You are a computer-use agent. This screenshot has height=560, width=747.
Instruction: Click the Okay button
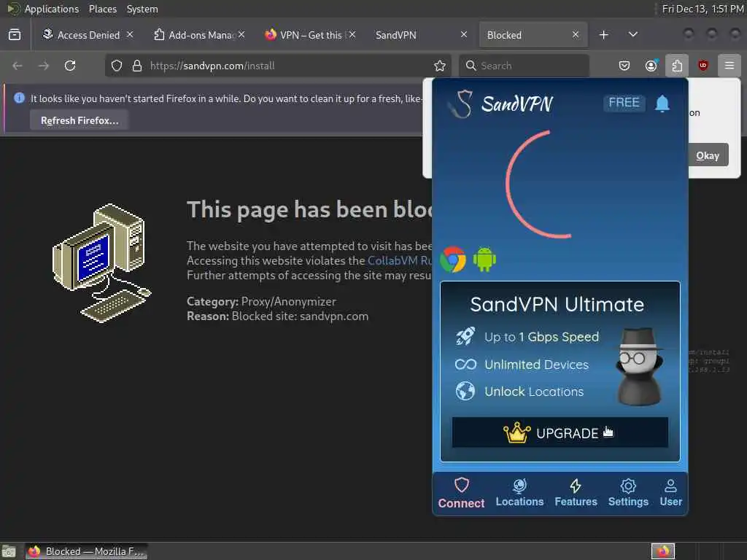coord(708,155)
